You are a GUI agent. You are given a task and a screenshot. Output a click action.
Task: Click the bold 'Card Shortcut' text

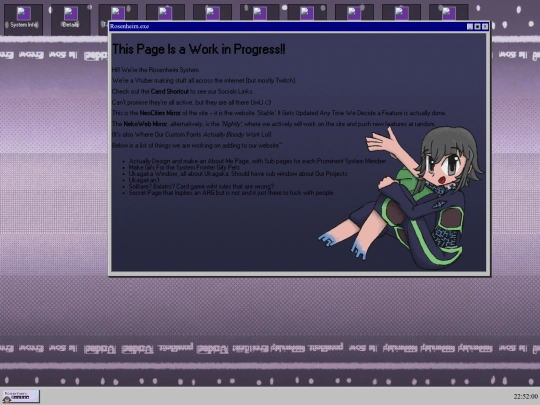tap(170, 91)
